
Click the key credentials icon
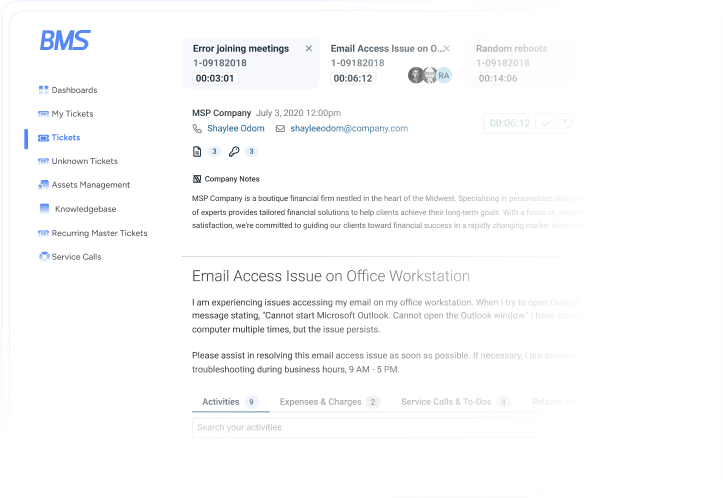[234, 152]
